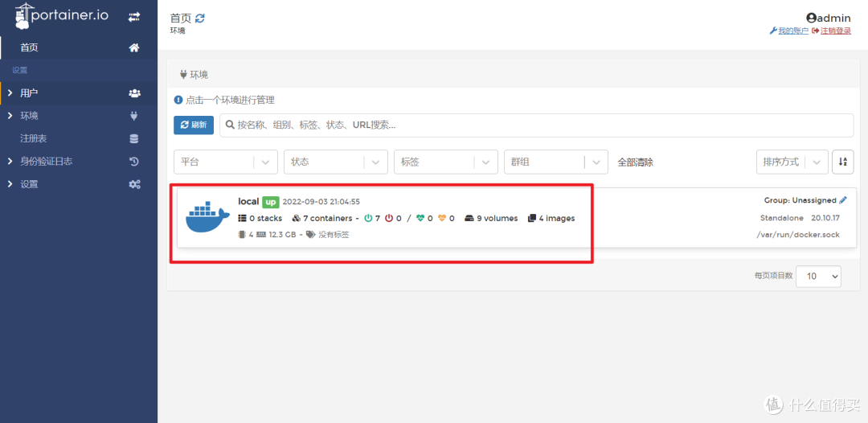Open the 排序方式 dropdown
This screenshot has width=868, height=423.
point(792,162)
